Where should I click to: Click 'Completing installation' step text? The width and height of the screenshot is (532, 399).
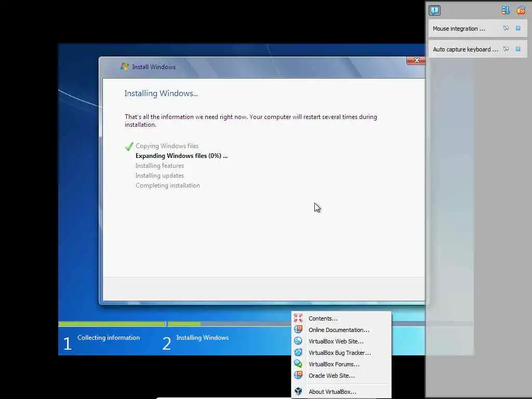pos(168,185)
